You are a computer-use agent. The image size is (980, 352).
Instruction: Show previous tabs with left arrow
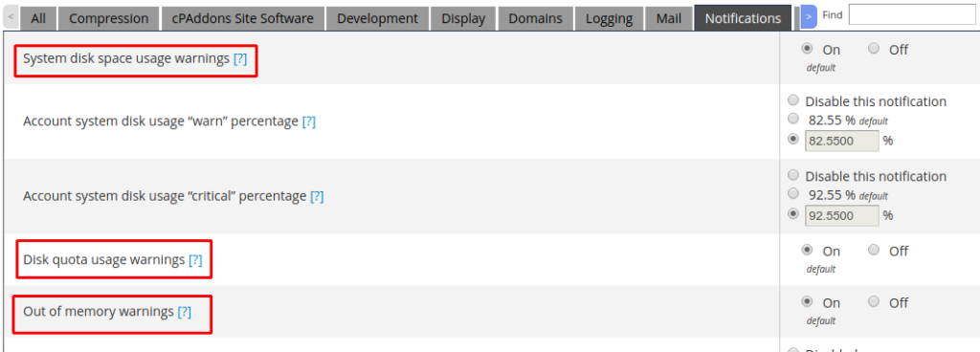point(11,17)
